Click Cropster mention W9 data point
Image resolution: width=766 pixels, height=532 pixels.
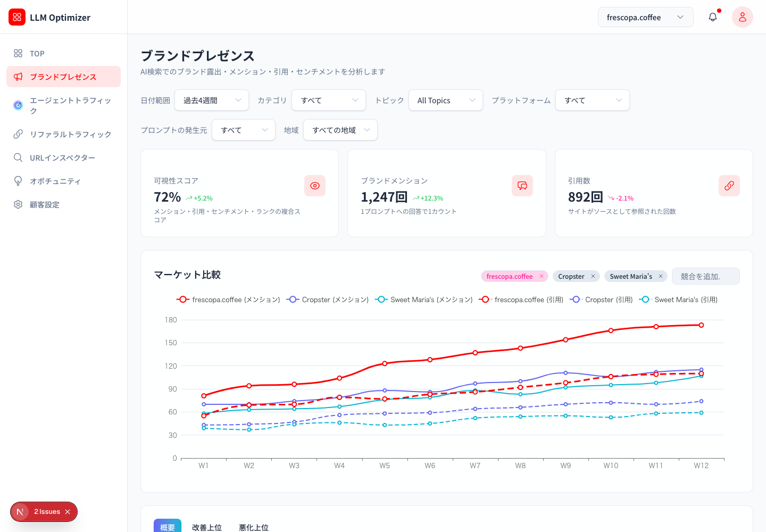pos(565,373)
